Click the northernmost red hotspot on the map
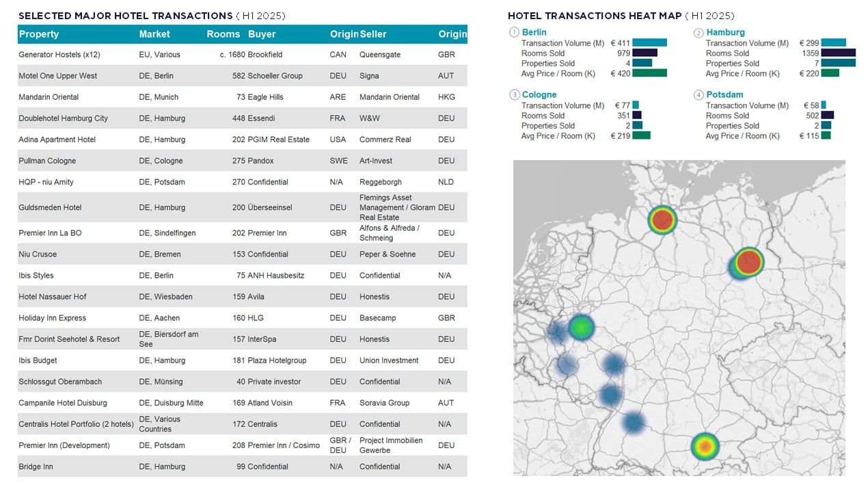The height and width of the screenshot is (483, 868). pos(662,220)
